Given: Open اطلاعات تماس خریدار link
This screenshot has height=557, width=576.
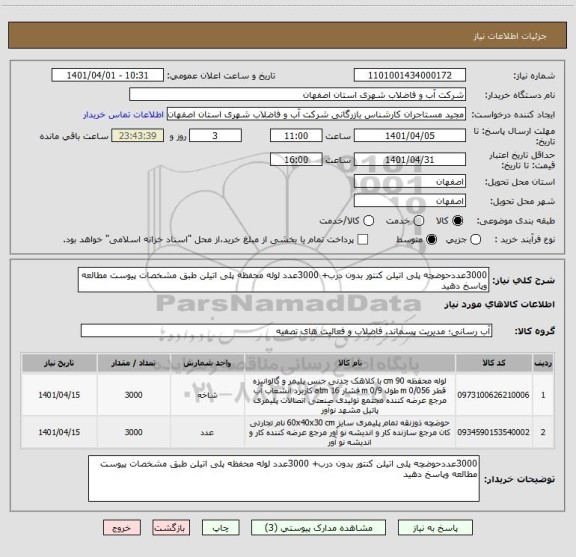Looking at the screenshot, I should pos(123,115).
